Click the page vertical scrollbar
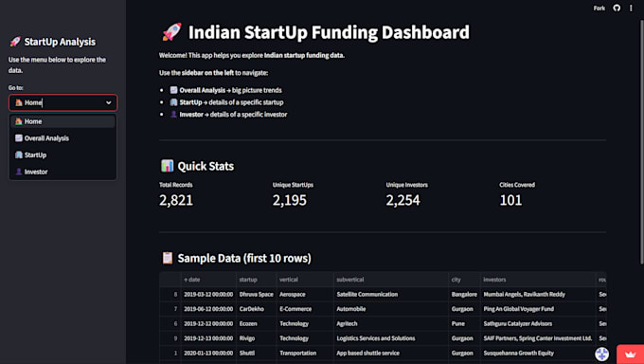The width and height of the screenshot is (644, 364). [642, 142]
